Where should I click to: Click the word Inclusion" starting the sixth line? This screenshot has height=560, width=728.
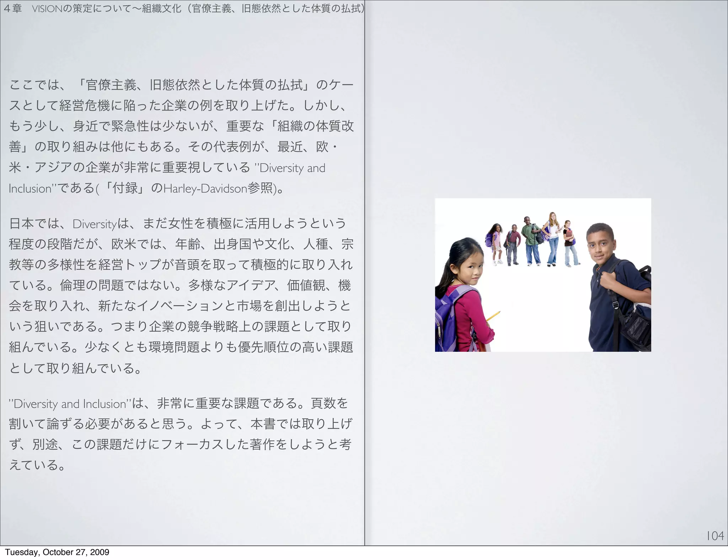click(32, 189)
